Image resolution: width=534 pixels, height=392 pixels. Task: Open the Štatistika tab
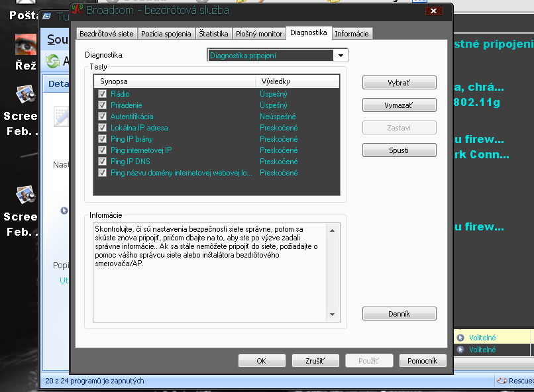pos(213,34)
